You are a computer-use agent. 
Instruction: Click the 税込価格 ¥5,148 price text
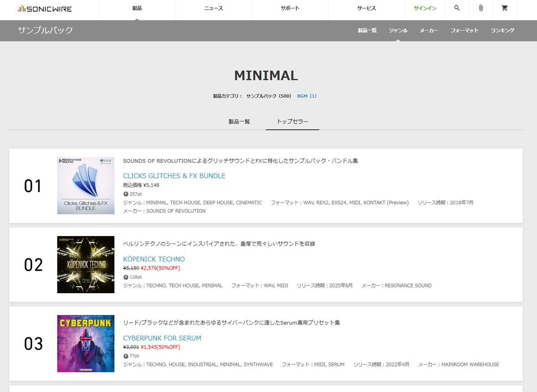click(141, 185)
